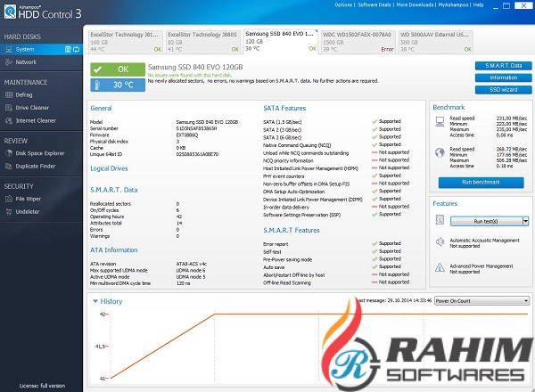Image resolution: width=535 pixels, height=392 pixels.
Task: Click the 30 °C temperature badge
Action: pos(118,85)
